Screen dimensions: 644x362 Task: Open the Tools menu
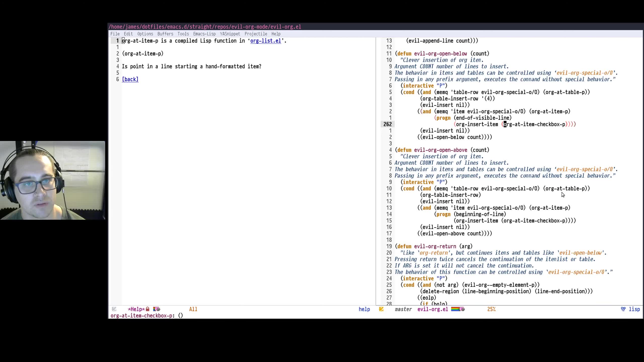(183, 34)
